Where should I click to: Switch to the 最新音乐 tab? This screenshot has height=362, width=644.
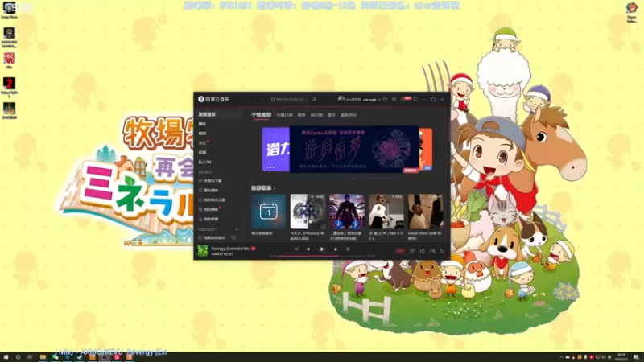point(349,115)
